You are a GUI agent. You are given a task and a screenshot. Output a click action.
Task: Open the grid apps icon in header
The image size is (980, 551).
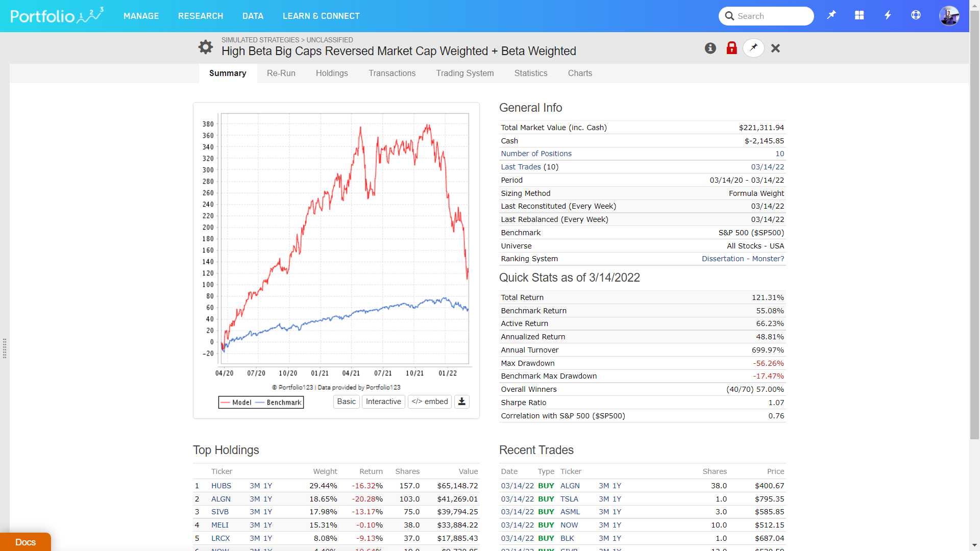click(x=860, y=15)
